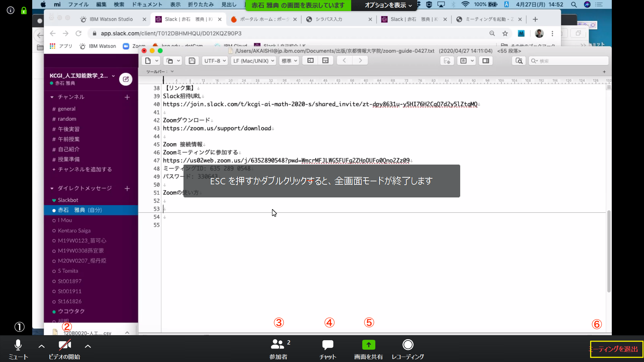Start new direct message with plus icon

[127, 188]
